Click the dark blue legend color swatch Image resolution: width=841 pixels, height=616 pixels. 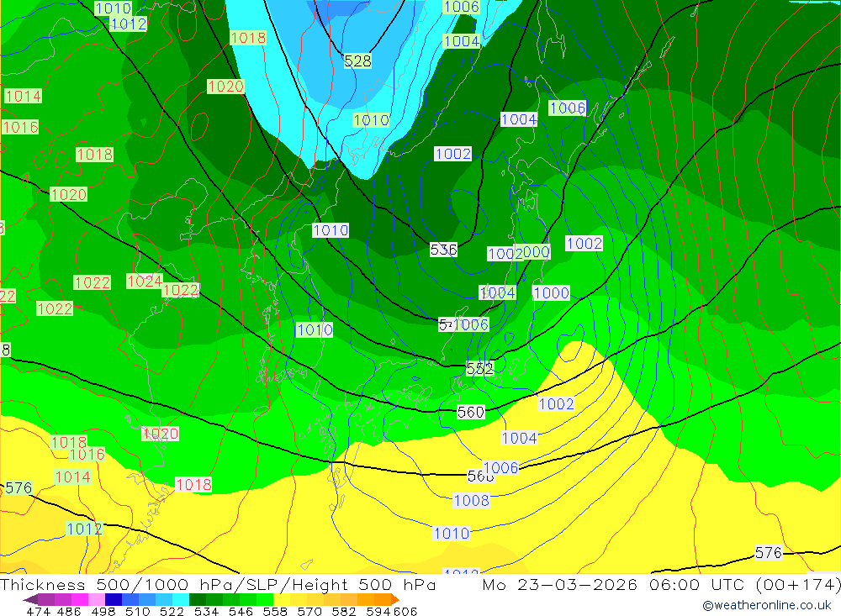coord(114,599)
